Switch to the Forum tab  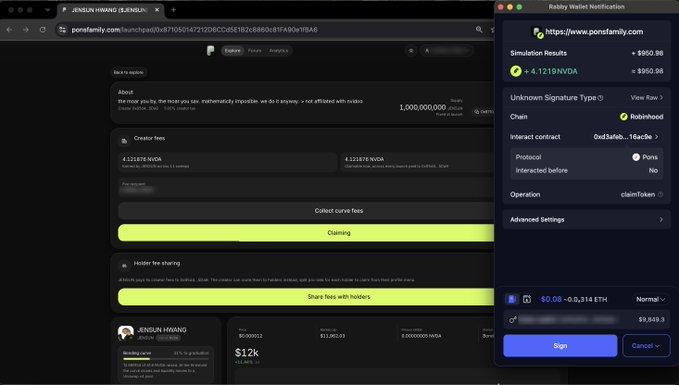point(255,51)
